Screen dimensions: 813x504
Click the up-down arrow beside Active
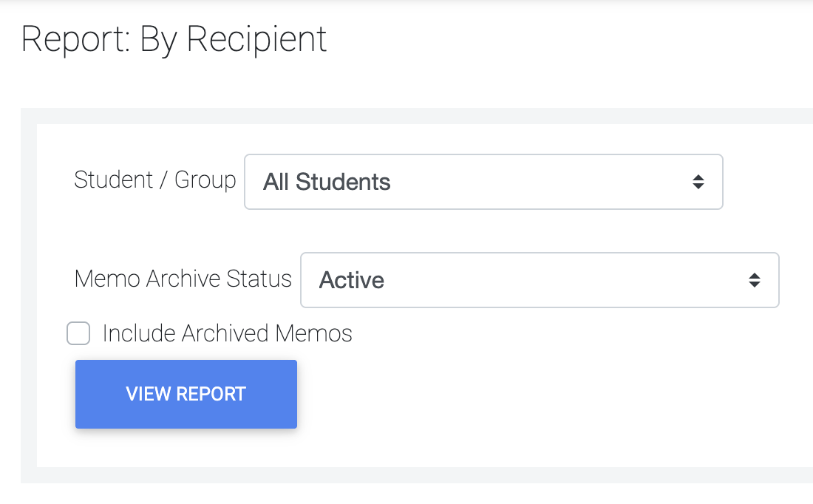point(754,280)
